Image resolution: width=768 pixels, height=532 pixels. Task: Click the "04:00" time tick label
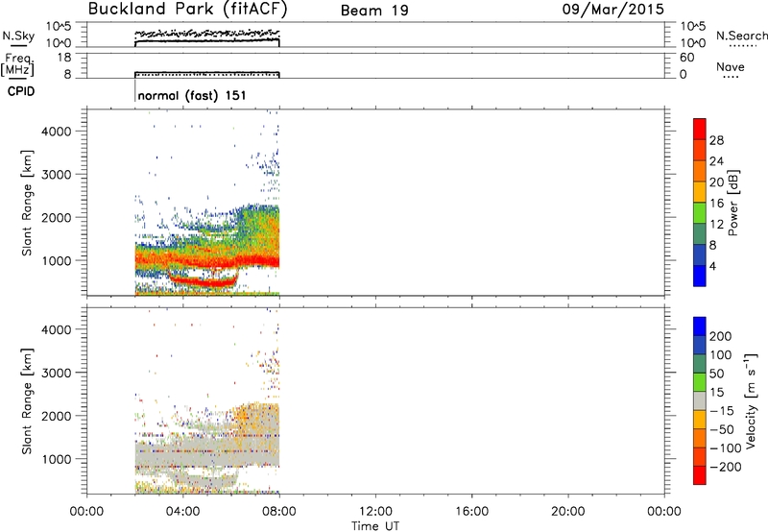182,512
